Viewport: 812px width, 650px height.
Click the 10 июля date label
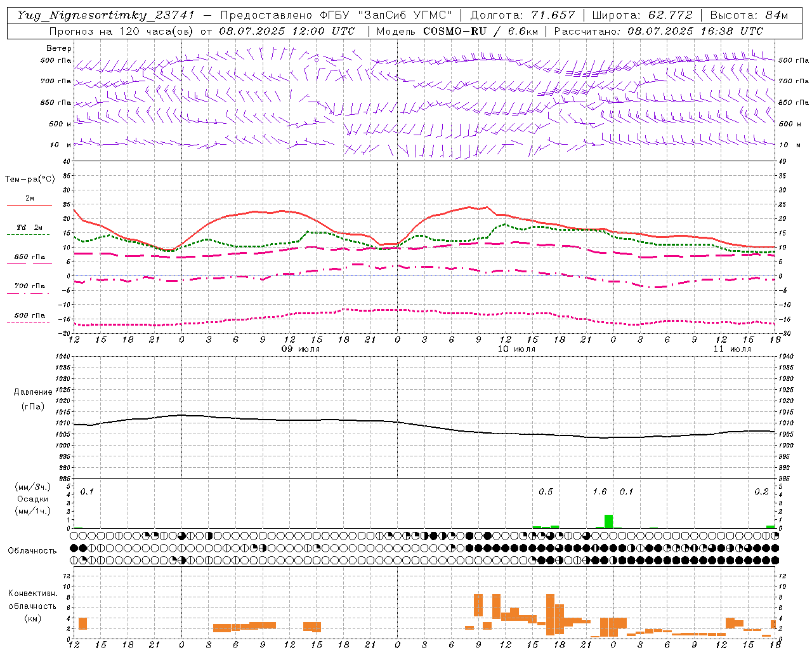pyautogui.click(x=516, y=349)
